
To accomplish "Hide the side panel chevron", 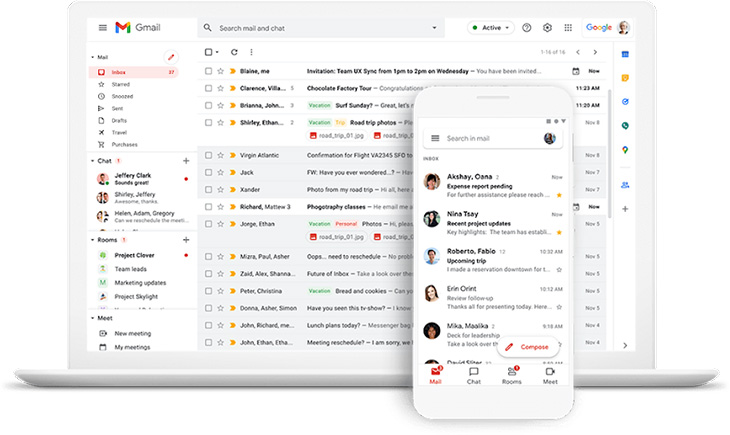I will point(625,346).
